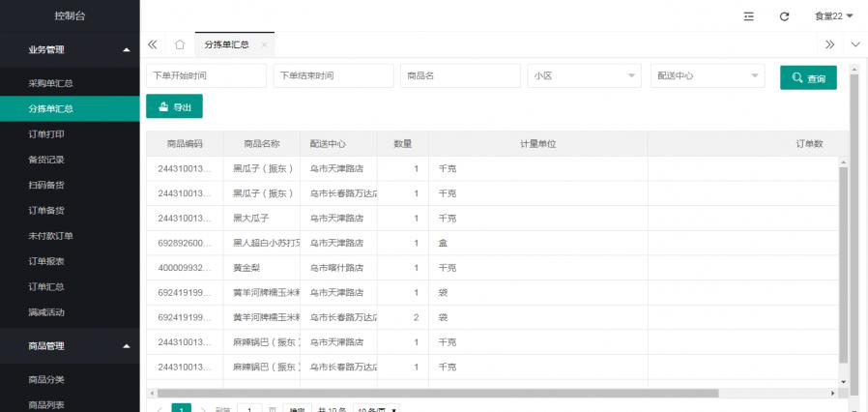Click the 查询 search button
This screenshot has height=412, width=868.
tap(808, 77)
